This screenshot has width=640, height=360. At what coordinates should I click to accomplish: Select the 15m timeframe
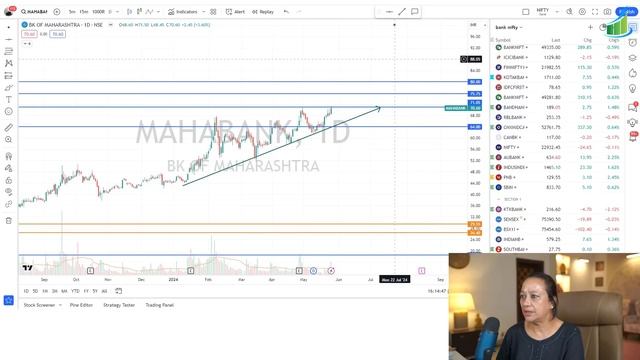pos(84,12)
